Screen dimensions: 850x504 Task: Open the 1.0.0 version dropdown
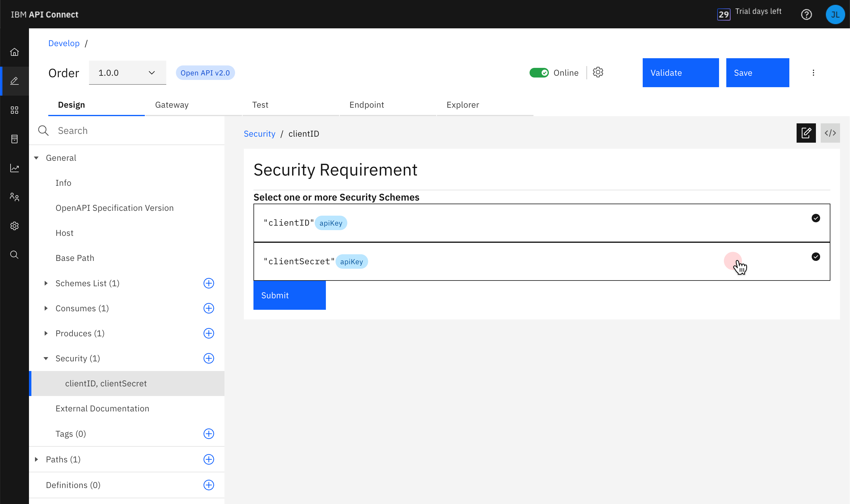[x=127, y=73]
